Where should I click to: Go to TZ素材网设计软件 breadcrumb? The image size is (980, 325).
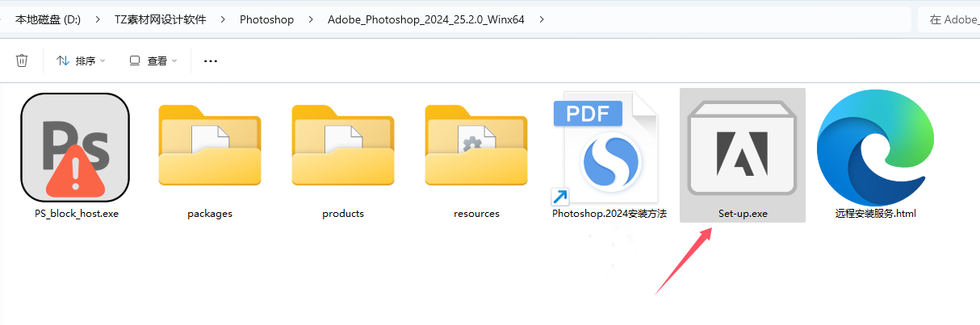tap(160, 19)
